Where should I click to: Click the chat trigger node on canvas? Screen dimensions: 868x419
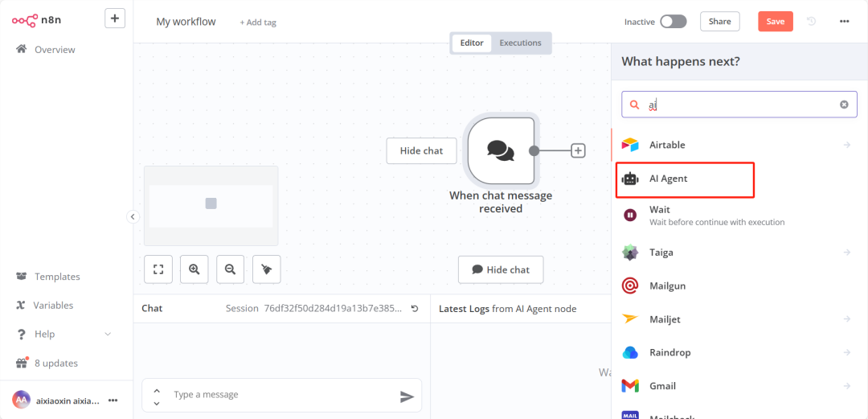(501, 150)
